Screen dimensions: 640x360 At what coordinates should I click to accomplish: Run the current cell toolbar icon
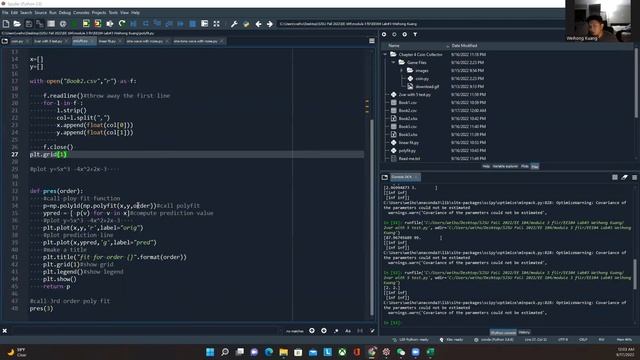(86, 24)
